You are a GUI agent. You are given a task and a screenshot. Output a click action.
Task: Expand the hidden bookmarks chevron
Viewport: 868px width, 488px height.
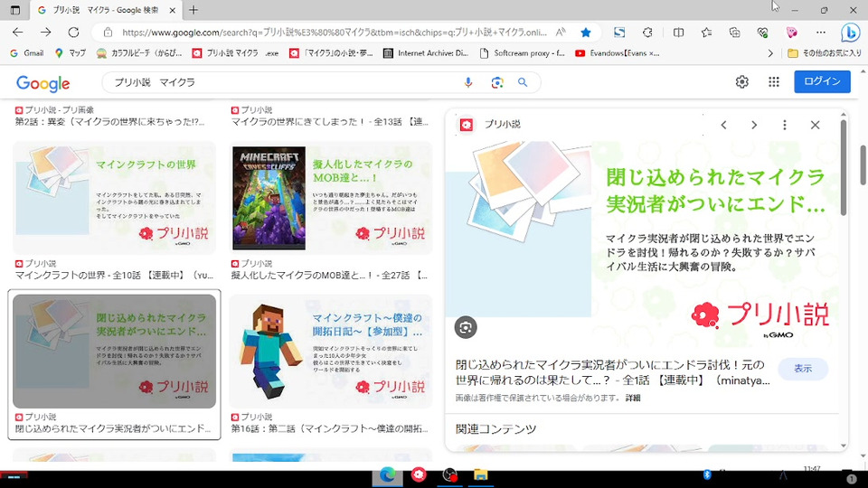[770, 53]
